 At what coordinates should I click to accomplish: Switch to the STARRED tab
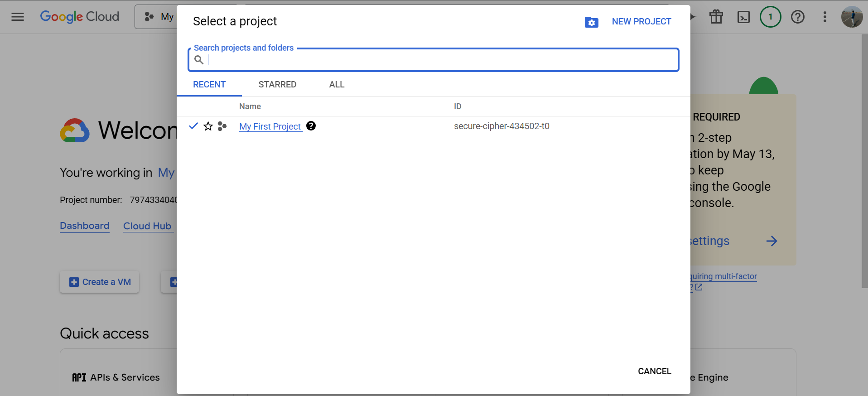277,85
